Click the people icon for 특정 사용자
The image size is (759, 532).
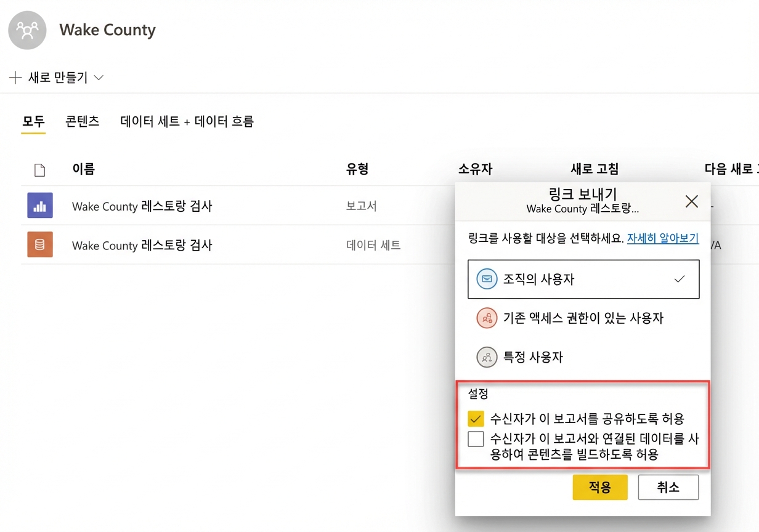click(487, 357)
